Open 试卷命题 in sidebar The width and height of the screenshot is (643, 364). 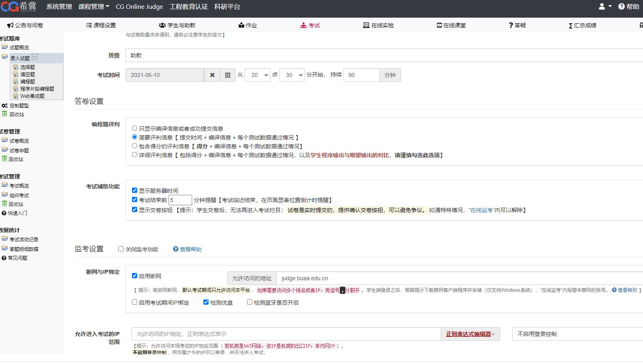(x=19, y=151)
